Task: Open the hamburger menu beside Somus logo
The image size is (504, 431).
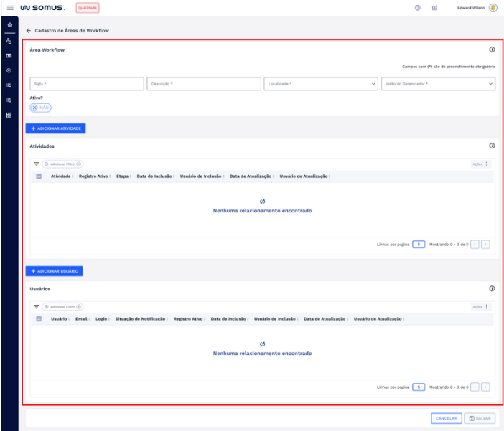Action: click(x=7, y=8)
